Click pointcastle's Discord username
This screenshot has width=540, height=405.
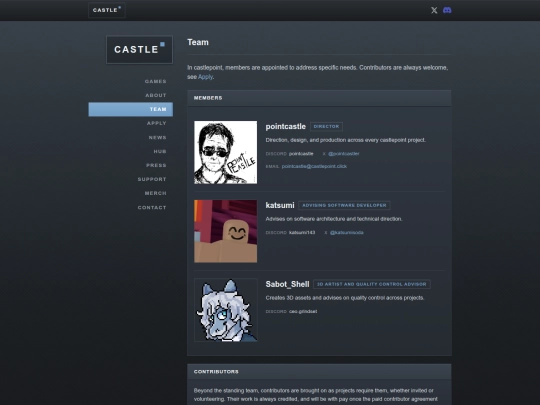click(x=301, y=154)
